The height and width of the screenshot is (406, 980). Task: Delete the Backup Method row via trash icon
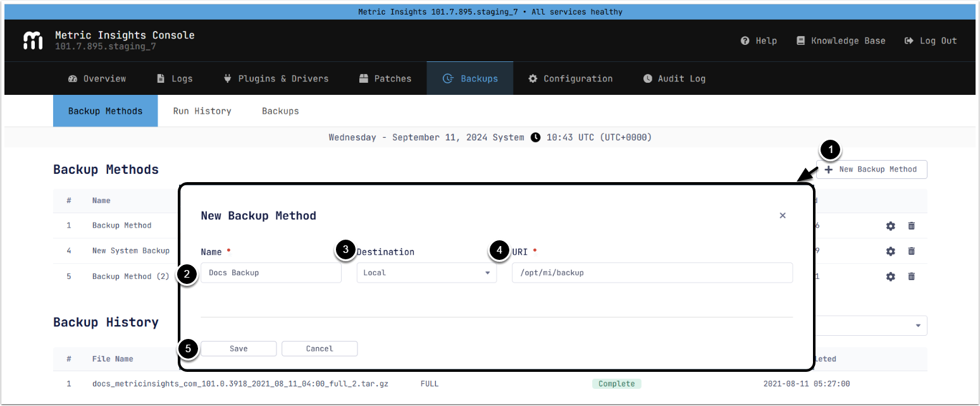coord(912,226)
